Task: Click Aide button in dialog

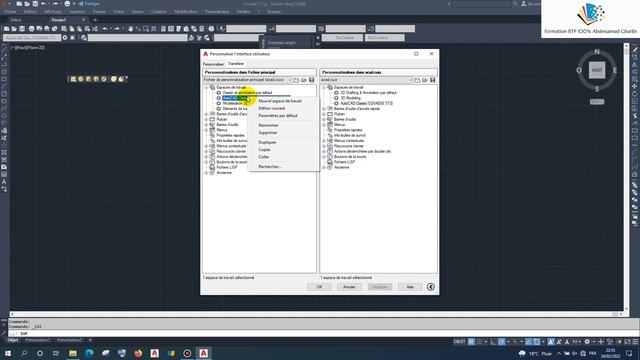Action: [x=410, y=287]
